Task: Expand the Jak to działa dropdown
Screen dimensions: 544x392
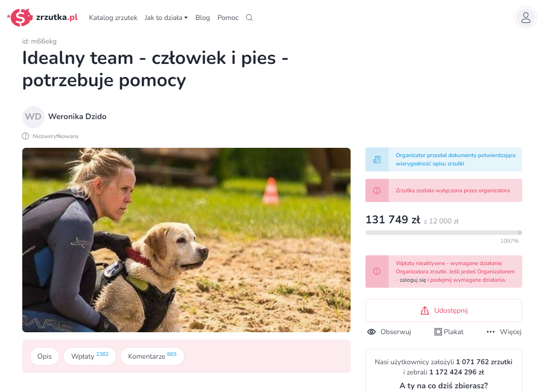Action: click(166, 18)
